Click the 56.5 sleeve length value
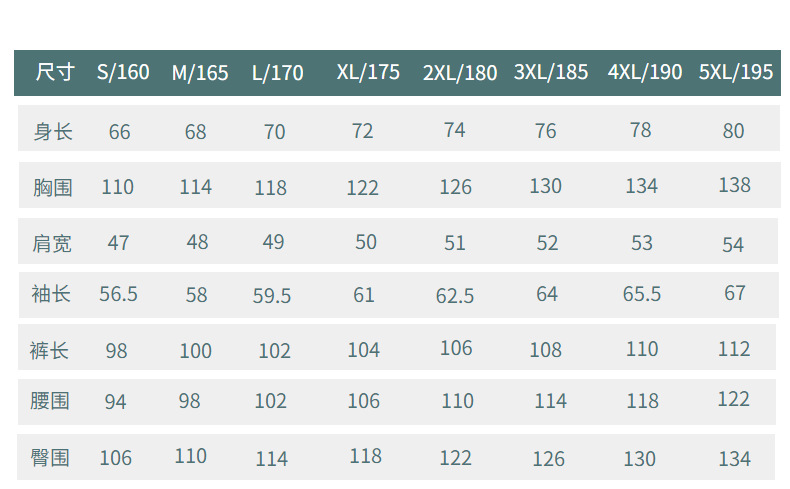The width and height of the screenshot is (790, 489). tap(119, 294)
